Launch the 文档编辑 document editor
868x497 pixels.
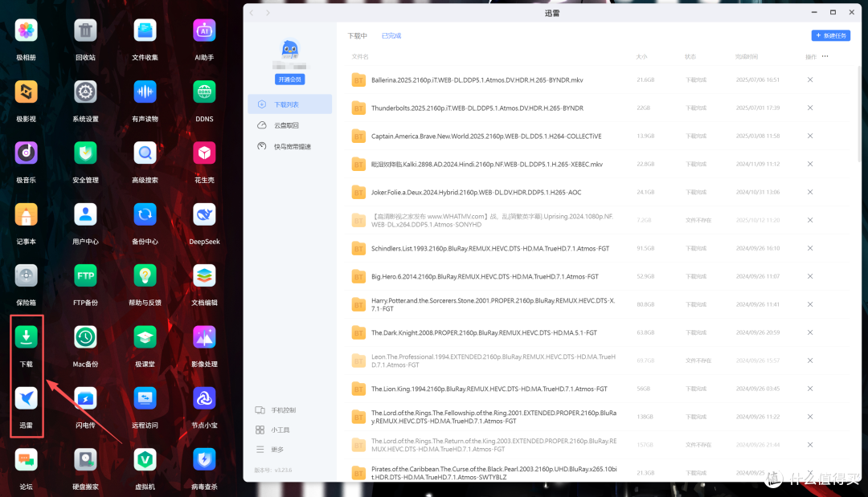[204, 276]
